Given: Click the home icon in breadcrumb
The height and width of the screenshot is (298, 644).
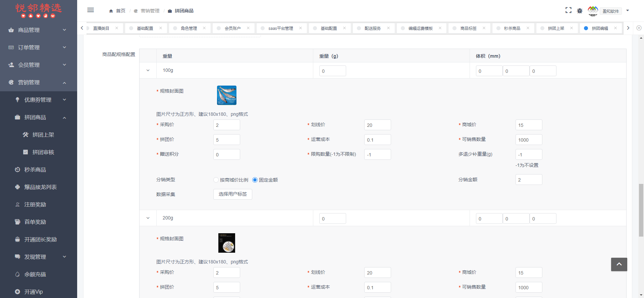Looking at the screenshot, I should click(111, 11).
